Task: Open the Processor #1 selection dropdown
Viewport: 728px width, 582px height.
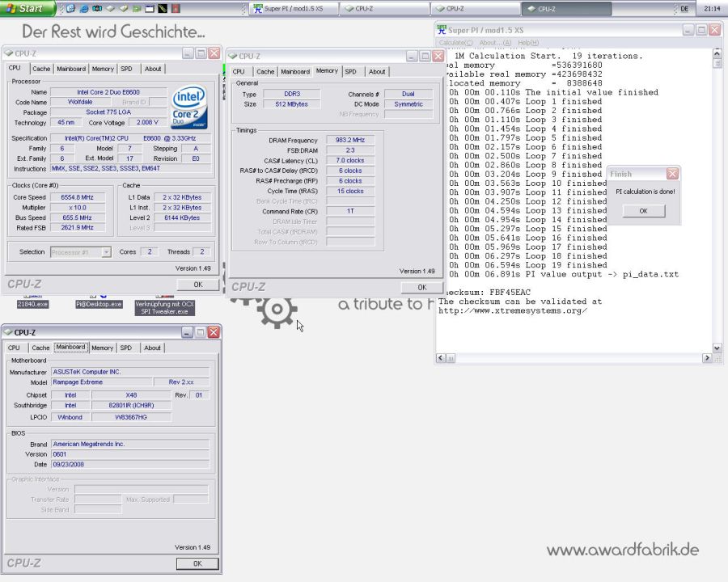Action: click(x=106, y=252)
